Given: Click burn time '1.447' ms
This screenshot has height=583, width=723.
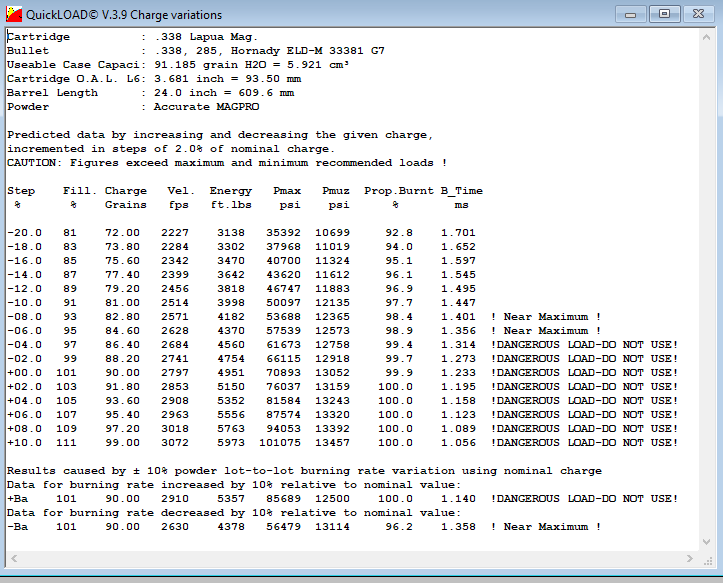Looking at the screenshot, I should [x=458, y=303].
